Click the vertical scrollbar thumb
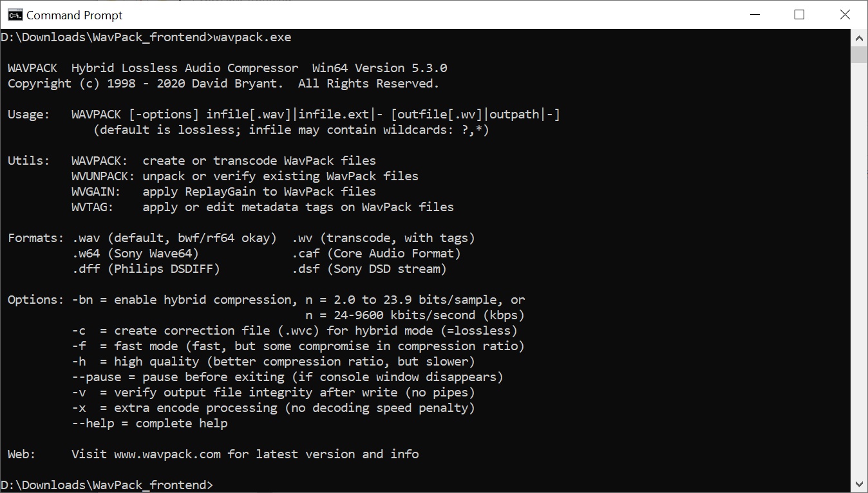This screenshot has width=868, height=493. click(859, 54)
